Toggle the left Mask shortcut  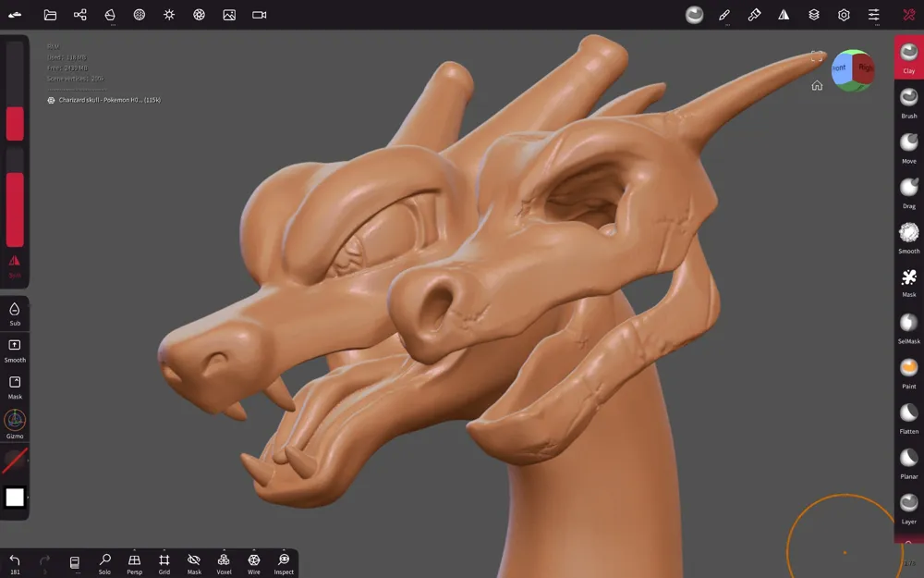pyautogui.click(x=15, y=387)
